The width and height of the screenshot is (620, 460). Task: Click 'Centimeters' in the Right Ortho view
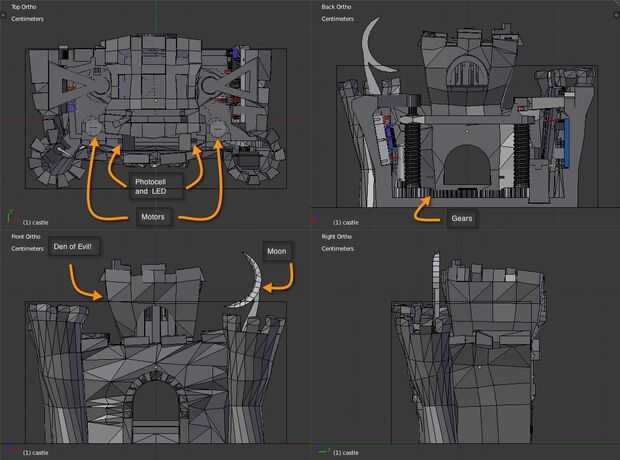point(338,249)
